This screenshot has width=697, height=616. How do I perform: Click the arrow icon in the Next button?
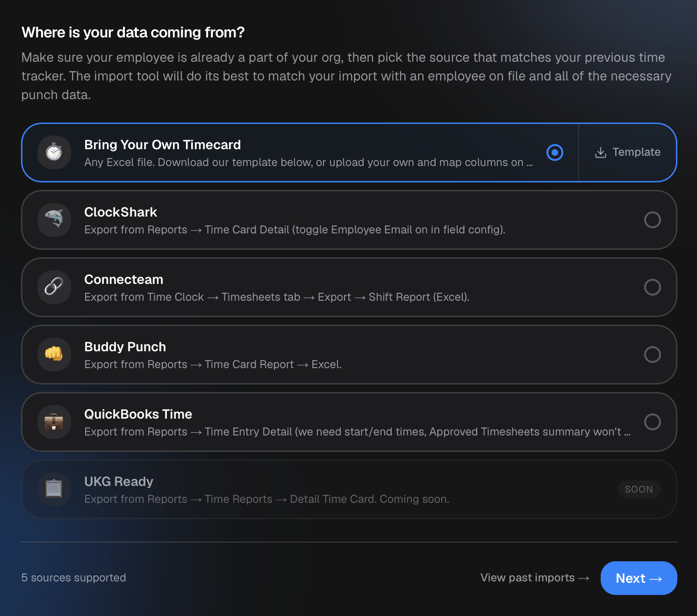[x=656, y=579]
